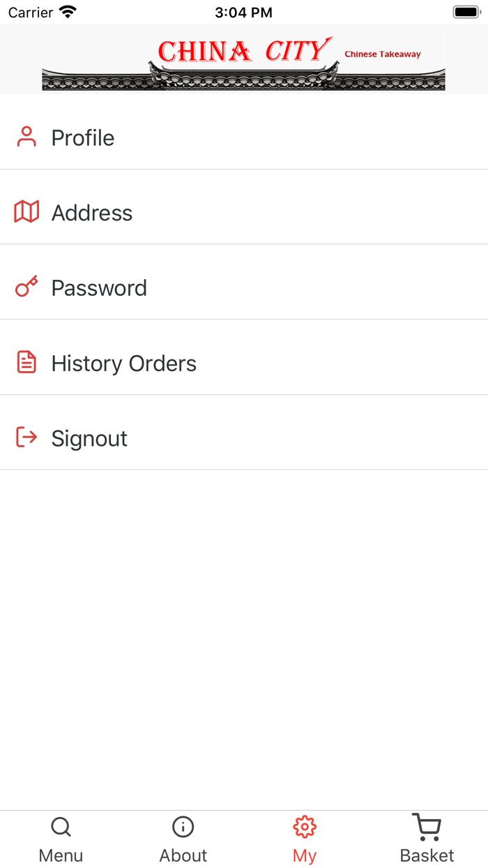Viewport: 488px width, 868px height.
Task: Click the China City banner logo
Action: (x=243, y=59)
